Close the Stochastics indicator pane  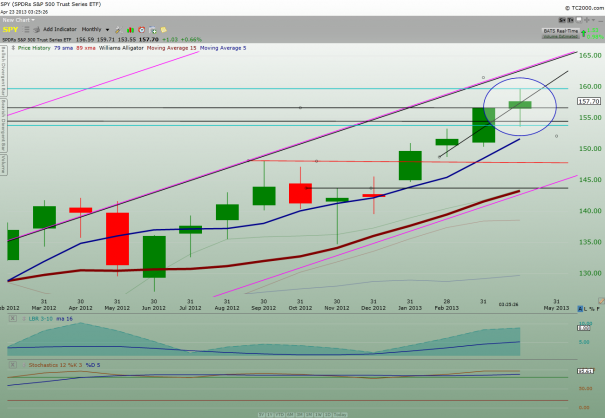pyautogui.click(x=13, y=365)
